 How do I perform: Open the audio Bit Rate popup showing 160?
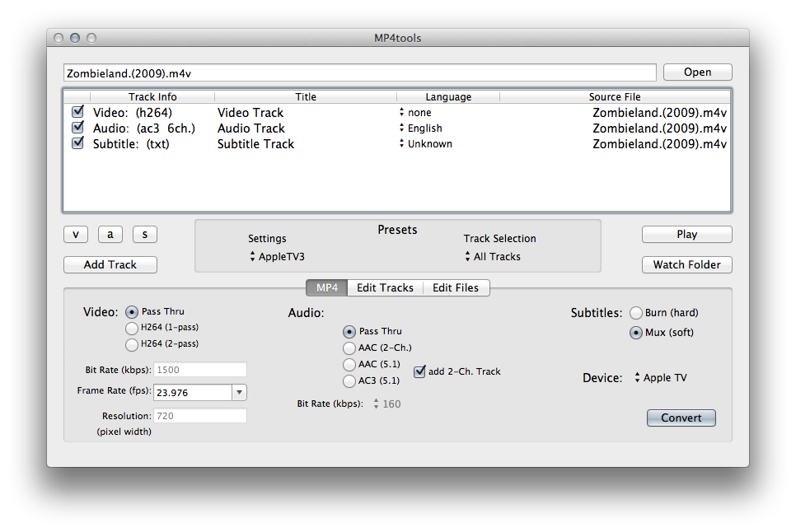[386, 404]
